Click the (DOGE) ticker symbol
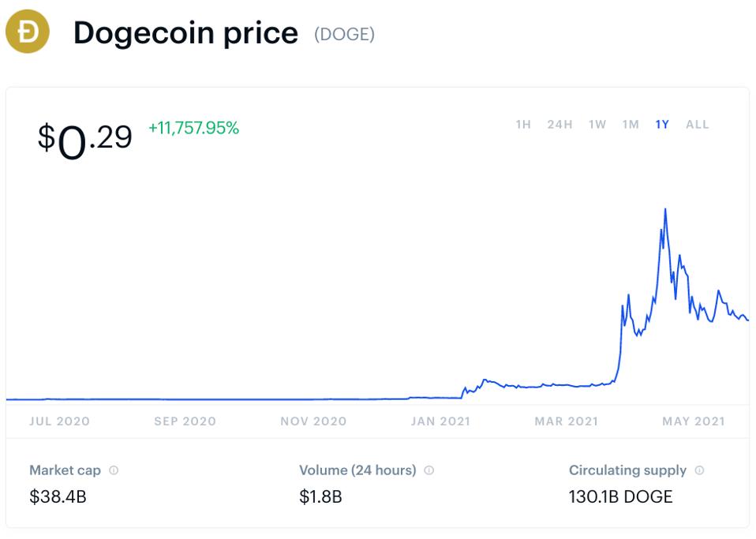 [x=344, y=34]
